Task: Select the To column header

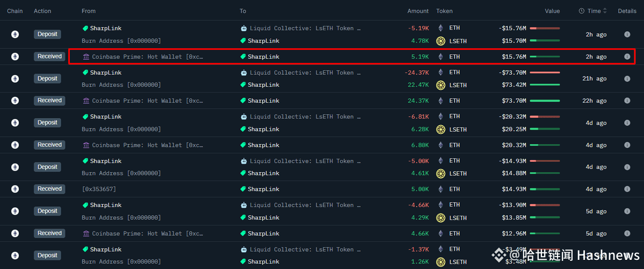Action: tap(243, 11)
